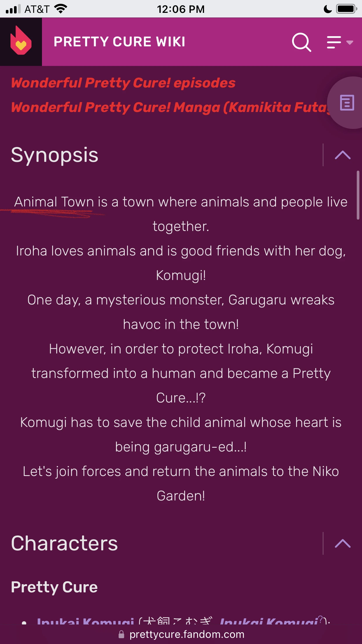The height and width of the screenshot is (644, 362).
Task: Open Wonderful Pretty Cure! Manga link
Action: [x=169, y=107]
